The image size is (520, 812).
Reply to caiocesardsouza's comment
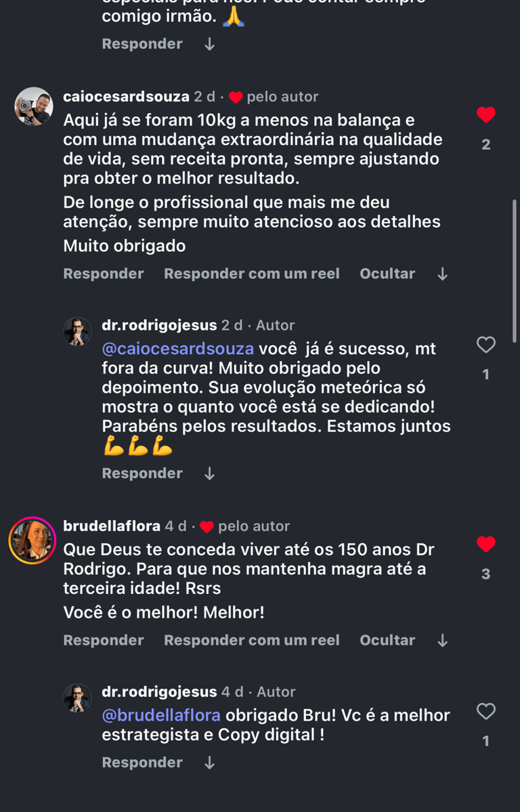tap(104, 274)
